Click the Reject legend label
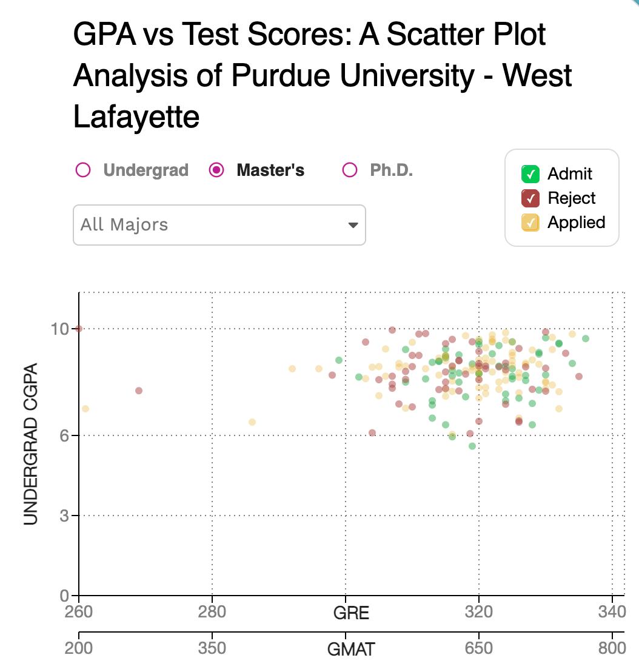 [571, 198]
